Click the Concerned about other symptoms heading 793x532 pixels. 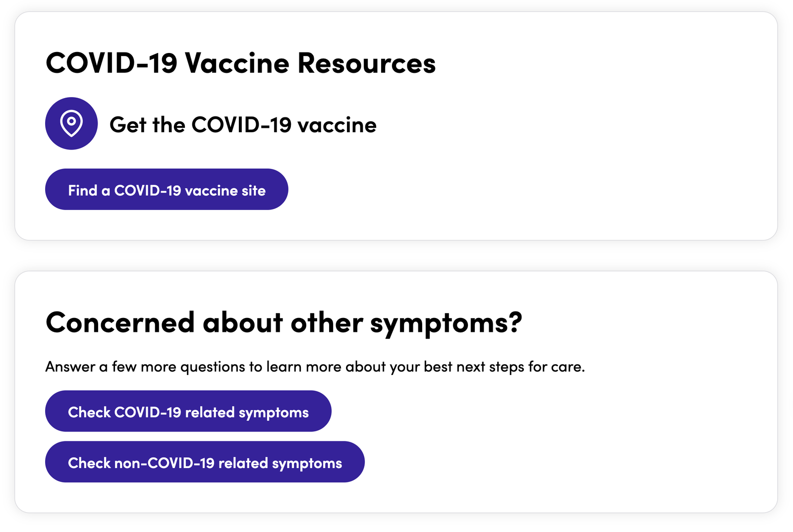click(x=284, y=323)
